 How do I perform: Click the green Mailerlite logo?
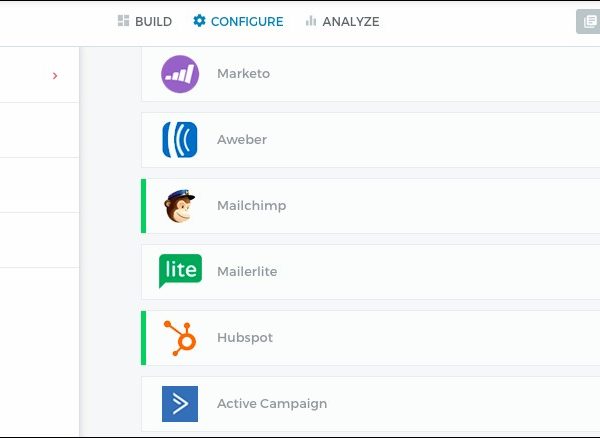pos(180,271)
